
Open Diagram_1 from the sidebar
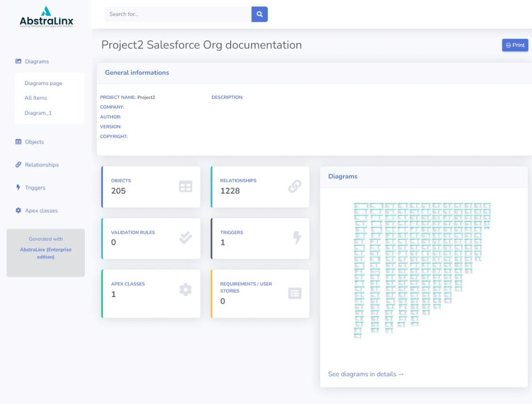coord(38,113)
